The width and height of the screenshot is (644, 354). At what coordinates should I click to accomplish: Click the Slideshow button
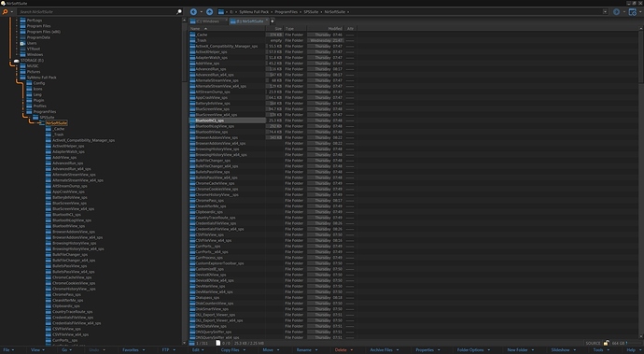pos(563,350)
